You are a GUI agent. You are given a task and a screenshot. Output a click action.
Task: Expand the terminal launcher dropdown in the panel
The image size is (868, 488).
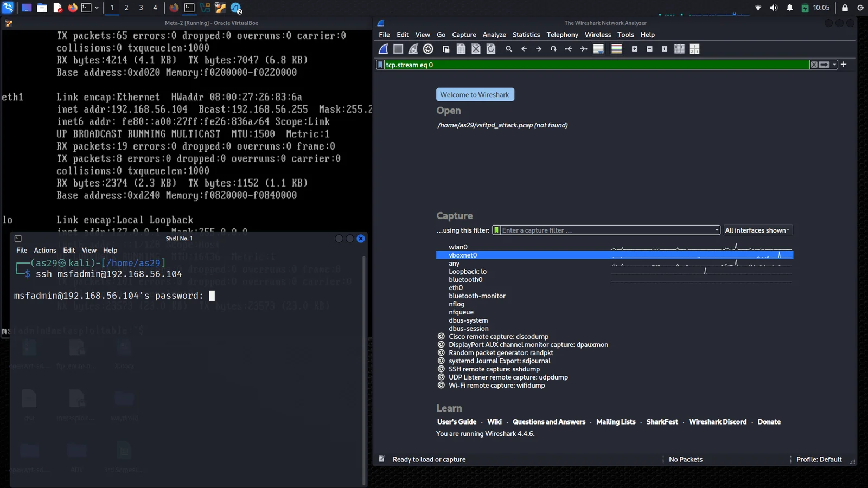point(97,8)
